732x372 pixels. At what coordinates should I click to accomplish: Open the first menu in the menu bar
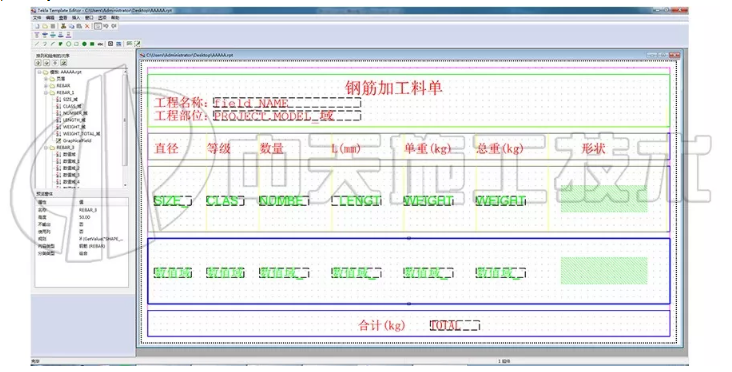[x=37, y=18]
